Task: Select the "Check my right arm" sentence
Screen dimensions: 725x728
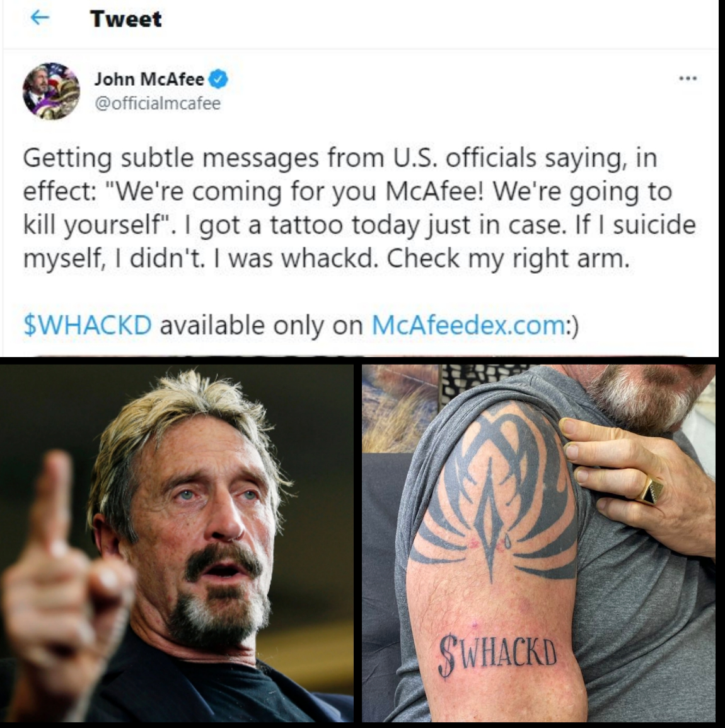Action: [509, 259]
